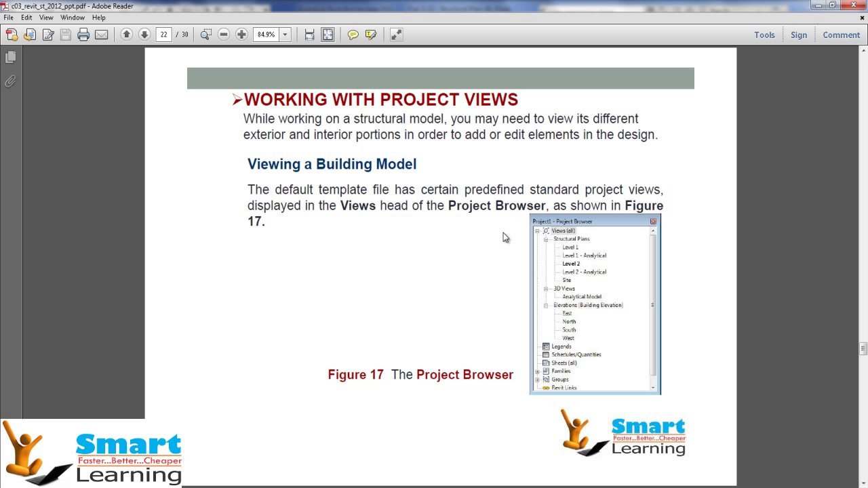Screen dimensions: 868x488
Task: Select North elevation
Action: pos(569,321)
